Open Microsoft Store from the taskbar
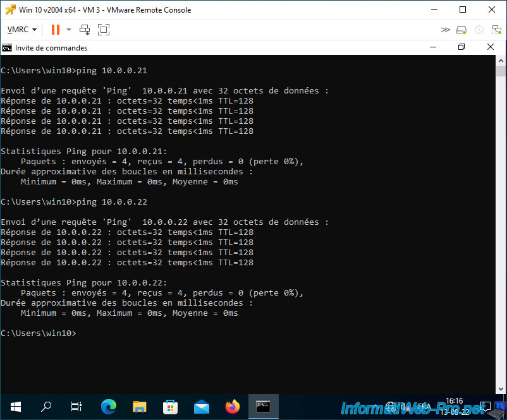The width and height of the screenshot is (507, 420). point(170,407)
